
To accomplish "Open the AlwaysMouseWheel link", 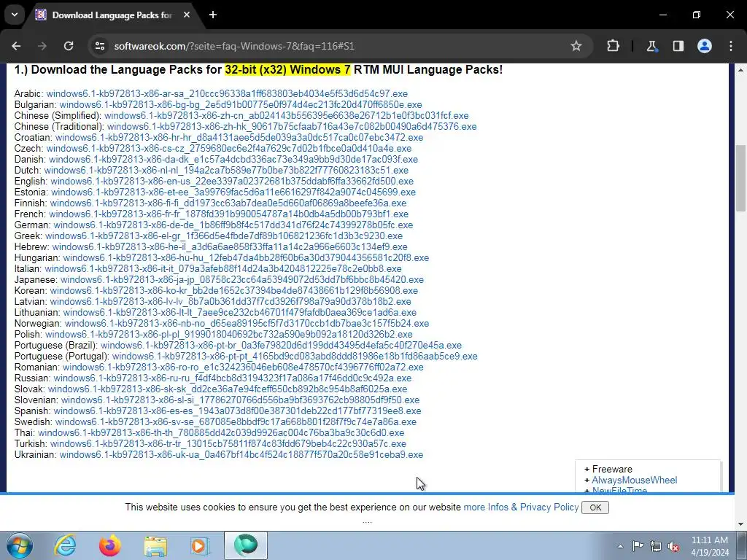I will pos(634,480).
